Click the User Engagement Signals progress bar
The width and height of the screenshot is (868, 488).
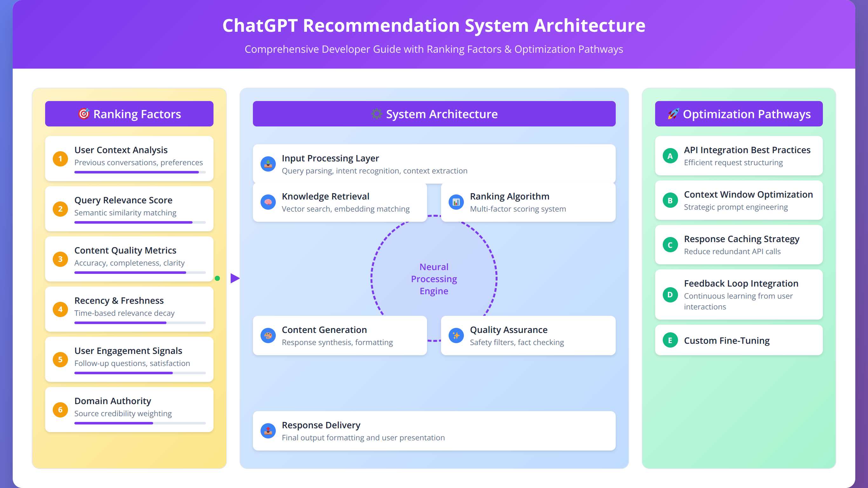(x=140, y=373)
